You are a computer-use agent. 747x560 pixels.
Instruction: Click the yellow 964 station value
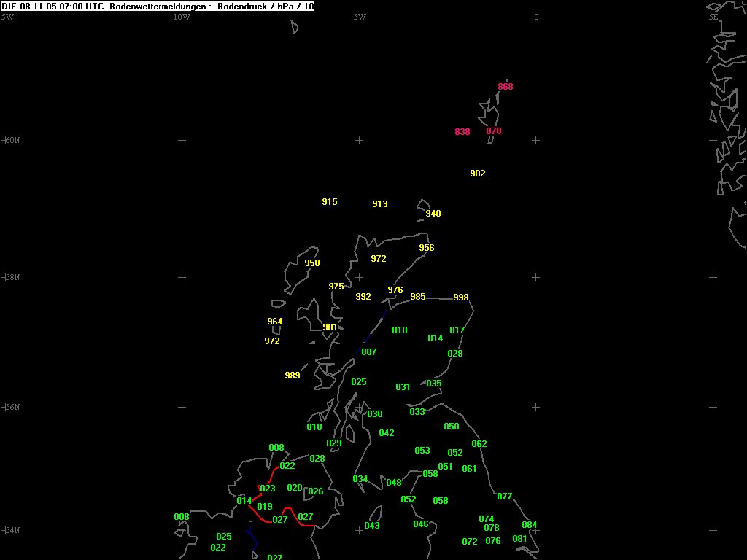click(275, 322)
